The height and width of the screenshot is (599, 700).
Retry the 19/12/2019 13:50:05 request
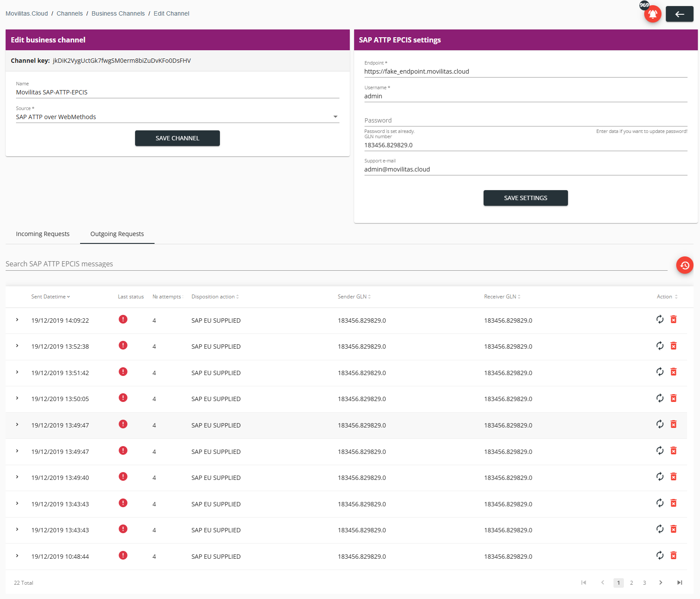[x=660, y=398]
